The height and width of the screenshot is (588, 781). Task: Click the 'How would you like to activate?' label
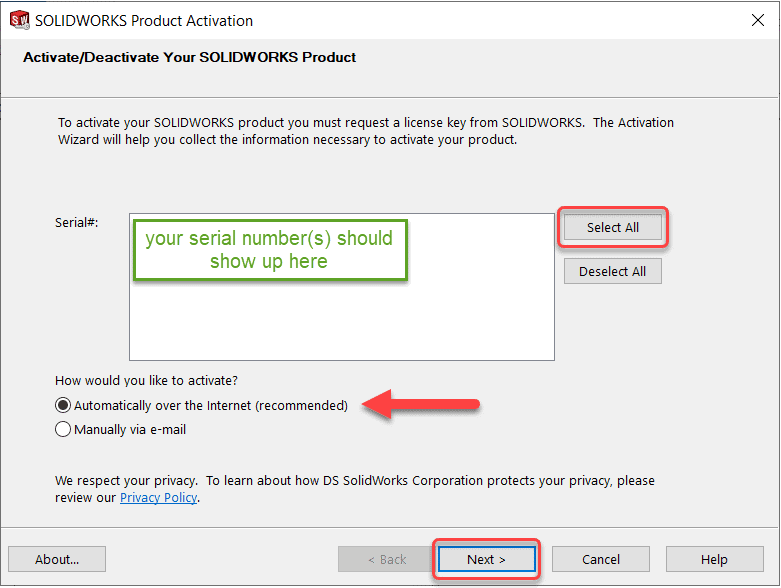pos(147,381)
